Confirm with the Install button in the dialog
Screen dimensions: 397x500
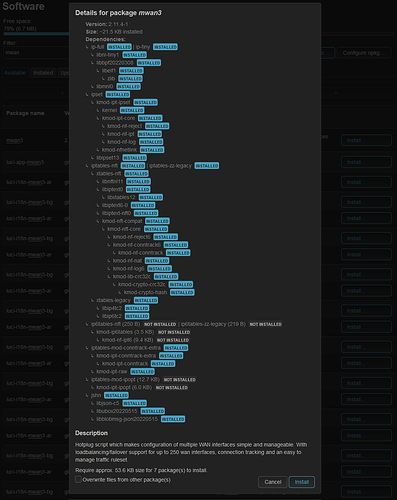tap(302, 482)
